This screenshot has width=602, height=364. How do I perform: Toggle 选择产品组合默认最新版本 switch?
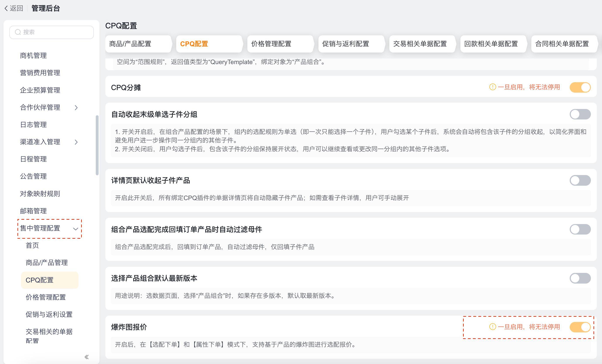tap(580, 278)
